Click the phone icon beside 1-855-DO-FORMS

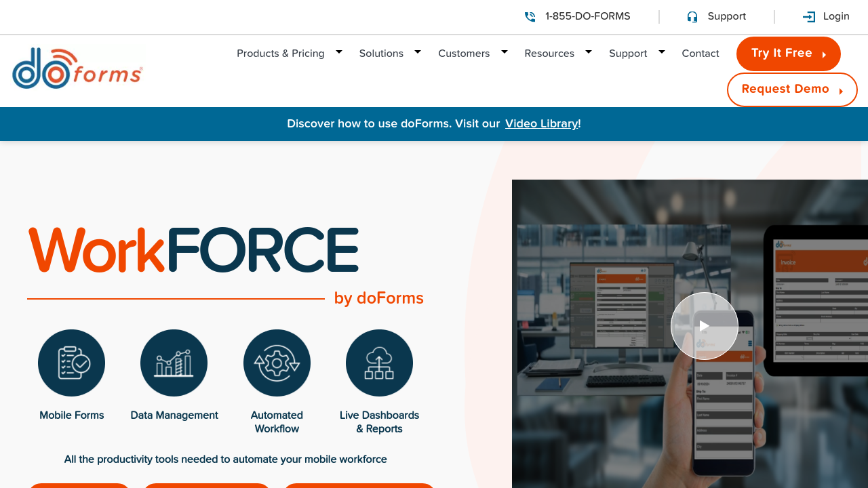(530, 17)
